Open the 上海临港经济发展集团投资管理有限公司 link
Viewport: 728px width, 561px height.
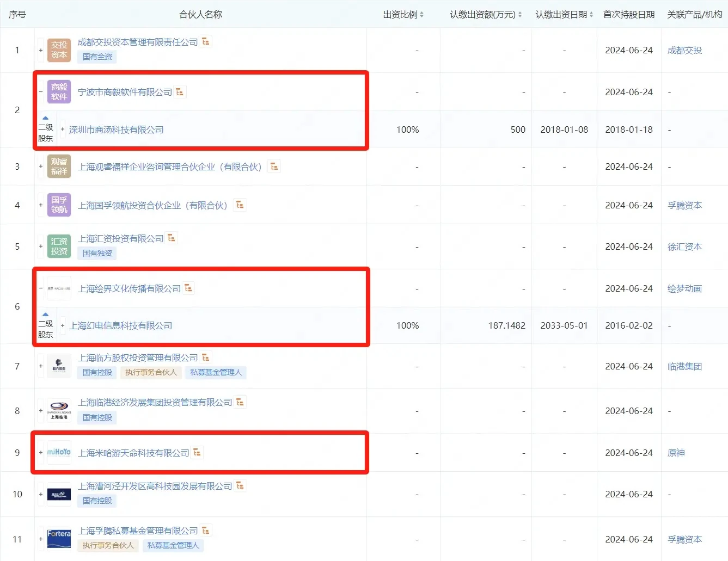coord(155,402)
